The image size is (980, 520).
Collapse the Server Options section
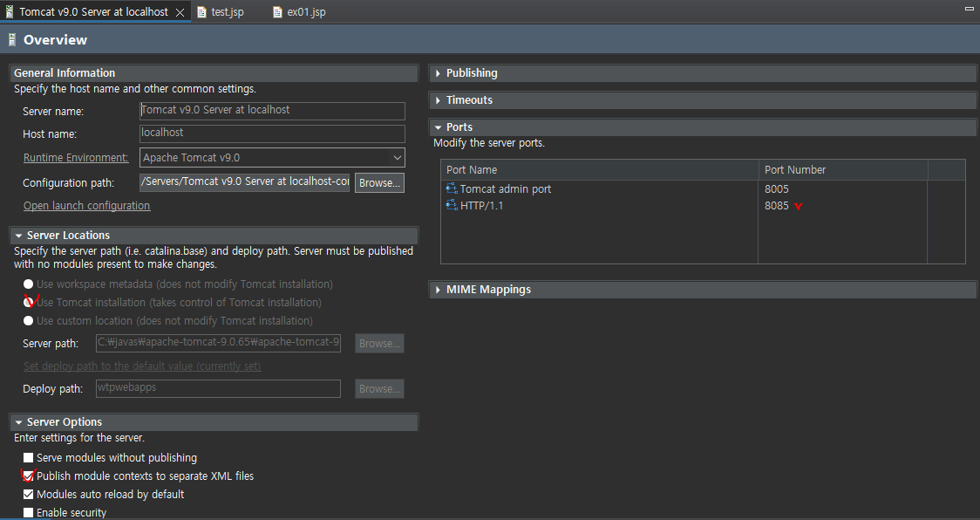[19, 422]
